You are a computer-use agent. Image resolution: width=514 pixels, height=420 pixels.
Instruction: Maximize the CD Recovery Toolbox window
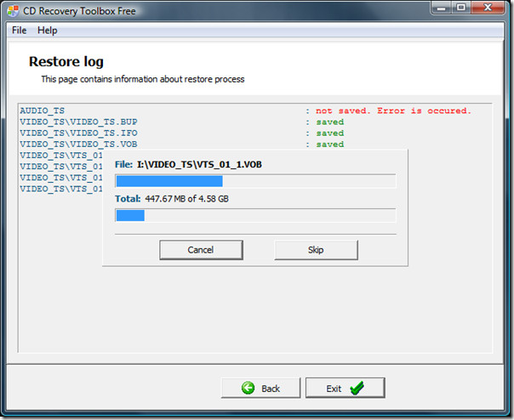click(x=461, y=8)
